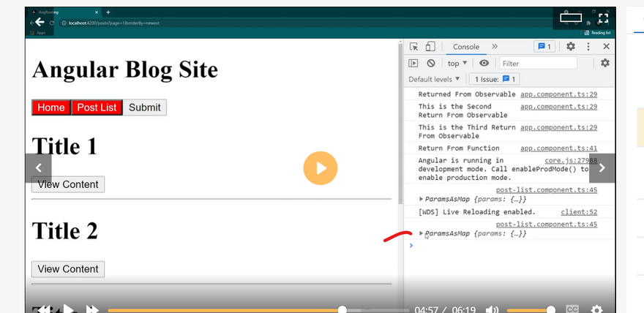This screenshot has height=313, width=644.
Task: Open the top context dropdown
Action: click(x=457, y=64)
